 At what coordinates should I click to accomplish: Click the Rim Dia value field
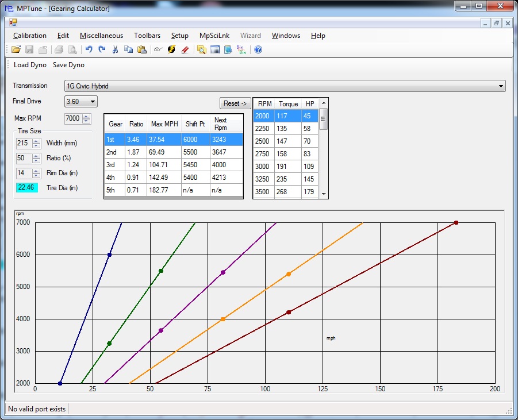[x=24, y=173]
